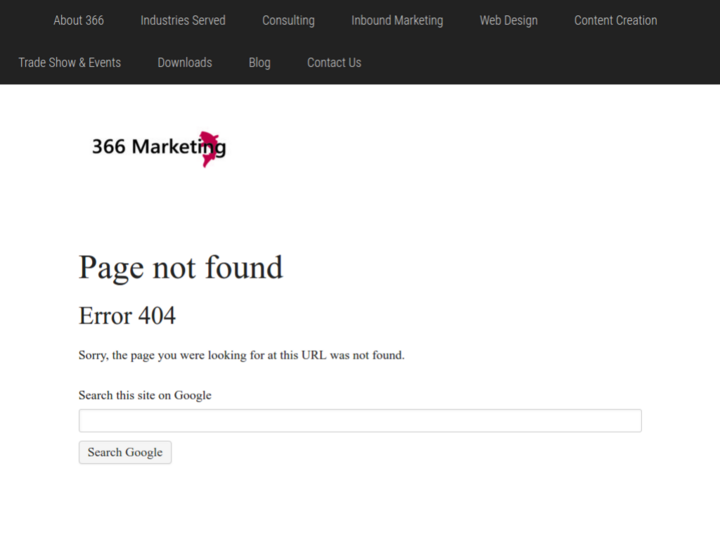The image size is (720, 540).
Task: Choose Content Creation from the top nav
Action: [615, 20]
